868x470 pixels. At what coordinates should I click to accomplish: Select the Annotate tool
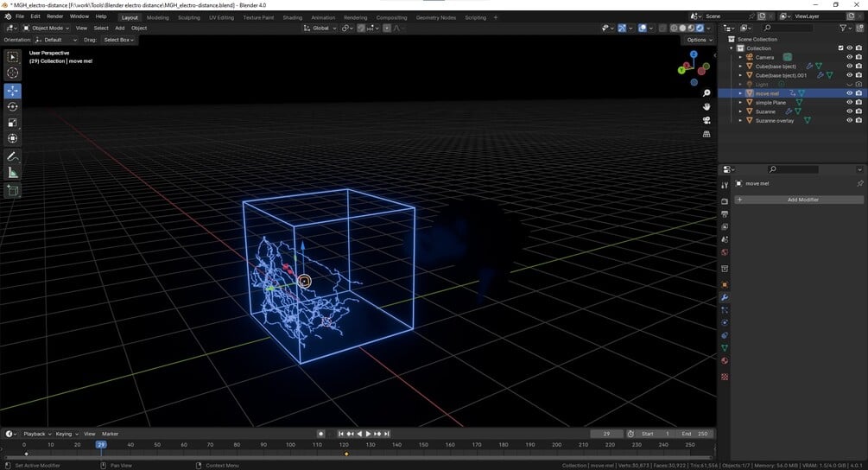pyautogui.click(x=12, y=156)
